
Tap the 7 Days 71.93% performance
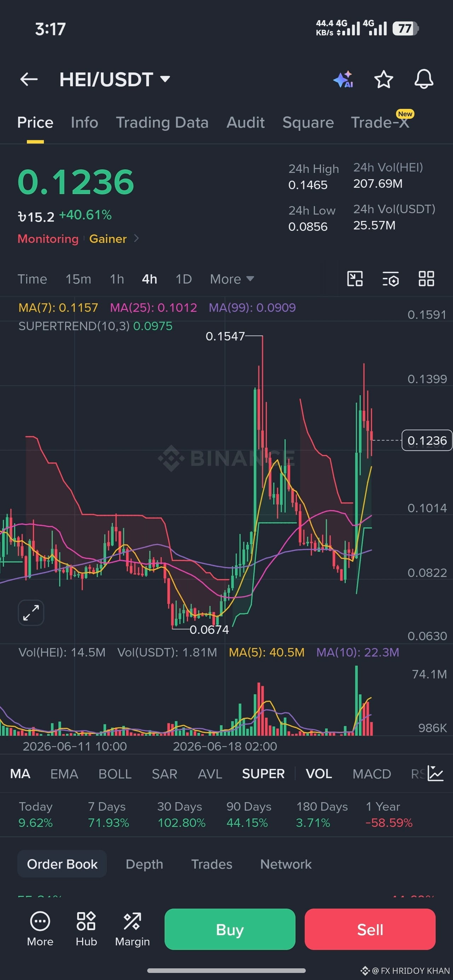click(x=109, y=815)
